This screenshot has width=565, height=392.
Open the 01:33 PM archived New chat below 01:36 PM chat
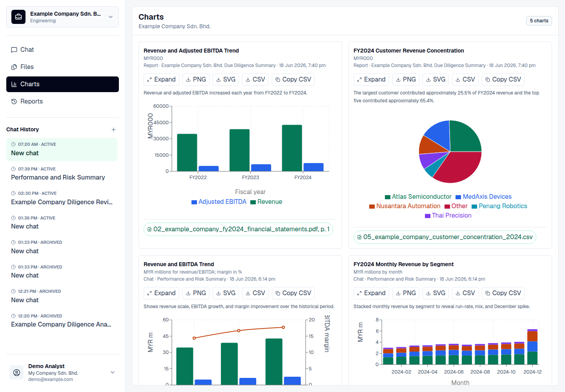(x=62, y=247)
